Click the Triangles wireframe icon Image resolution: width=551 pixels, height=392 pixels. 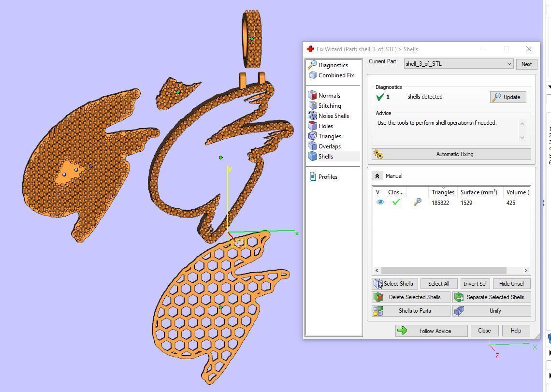(x=312, y=136)
